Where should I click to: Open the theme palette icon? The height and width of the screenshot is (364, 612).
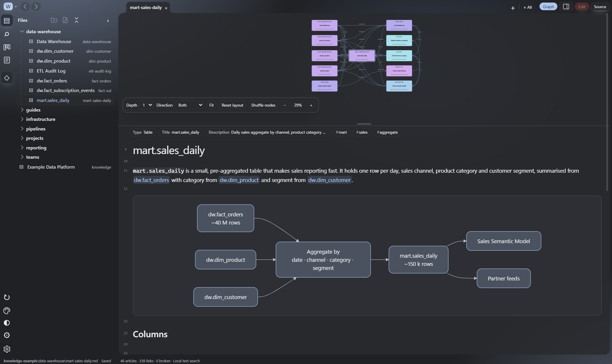click(7, 311)
